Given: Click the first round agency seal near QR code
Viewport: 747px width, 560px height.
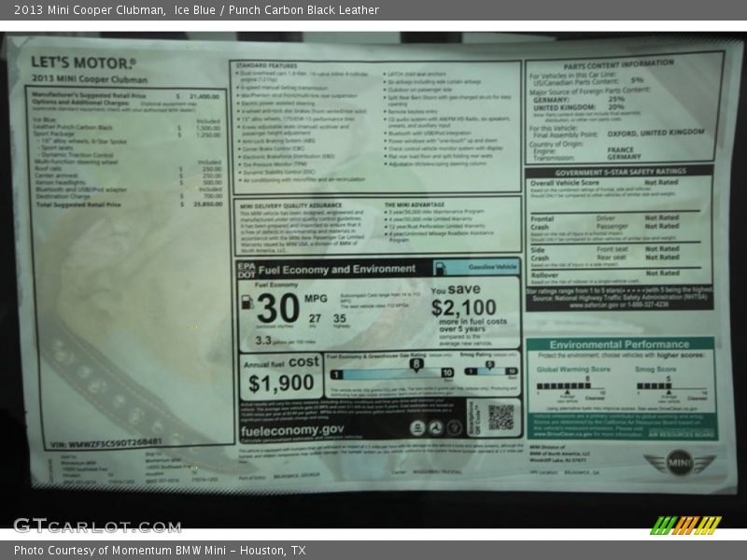Looking at the screenshot, I should [416, 427].
